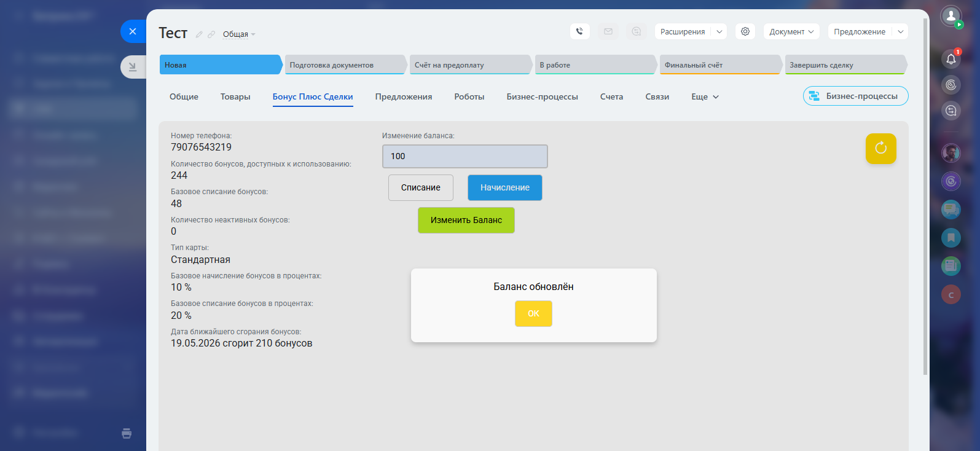This screenshot has width=980, height=451.
Task: Select the Новая deal stage
Action: tap(221, 65)
